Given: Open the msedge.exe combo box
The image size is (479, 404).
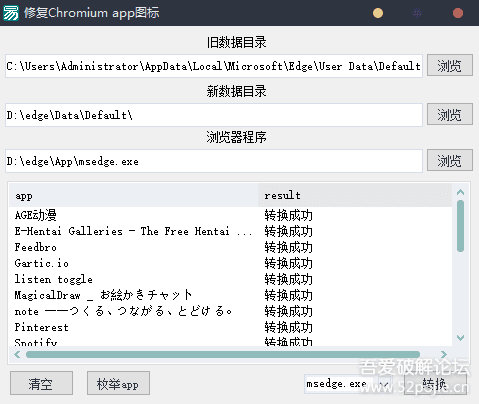Looking at the screenshot, I should [348, 384].
